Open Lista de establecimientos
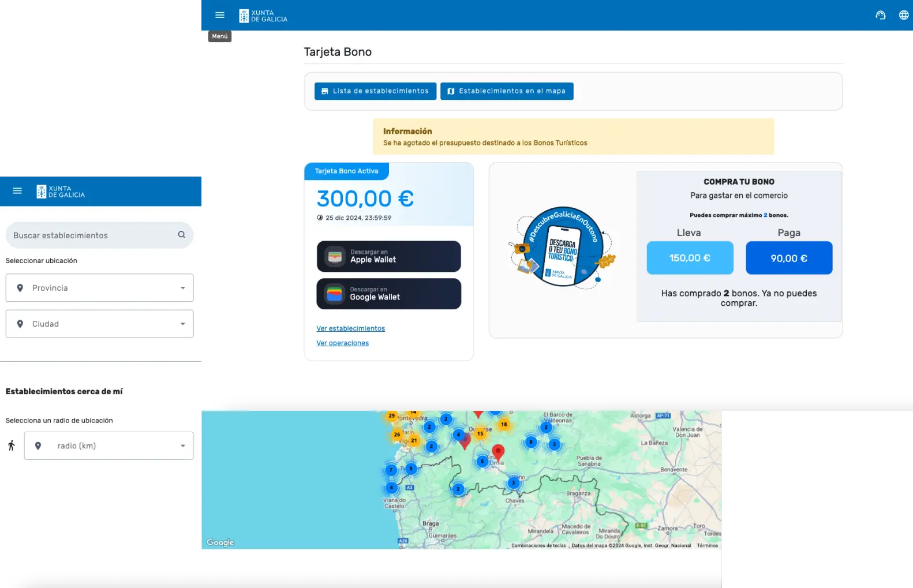This screenshot has width=913, height=588. pos(375,91)
